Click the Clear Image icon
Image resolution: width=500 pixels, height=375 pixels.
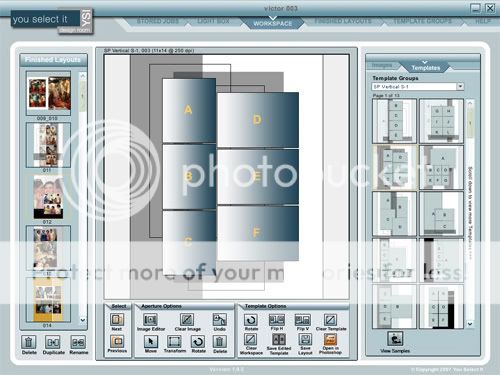[187, 320]
